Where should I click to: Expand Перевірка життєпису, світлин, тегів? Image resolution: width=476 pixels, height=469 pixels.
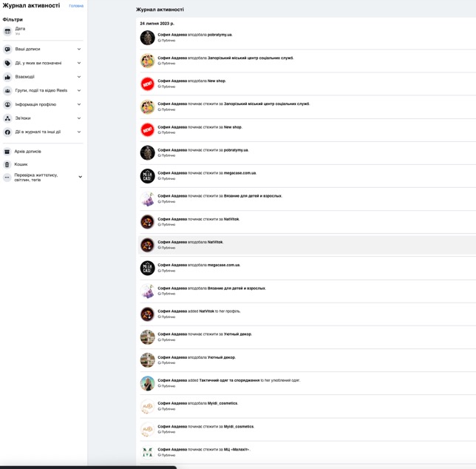click(x=80, y=178)
